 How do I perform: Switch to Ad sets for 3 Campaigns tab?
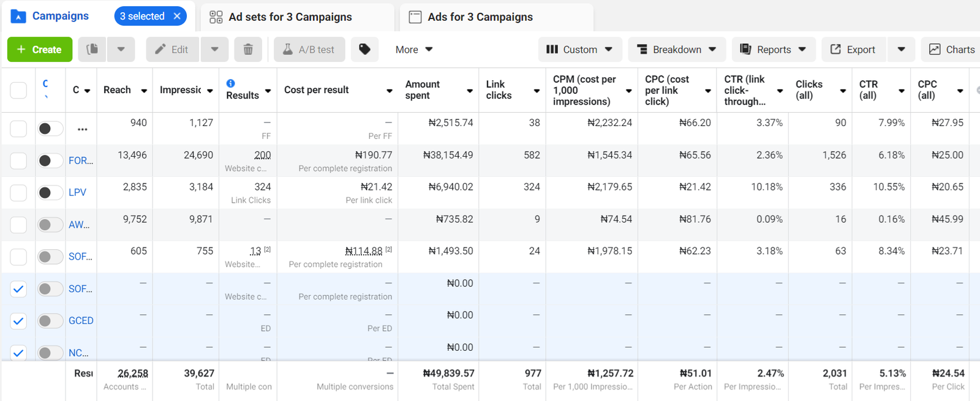[x=290, y=17]
